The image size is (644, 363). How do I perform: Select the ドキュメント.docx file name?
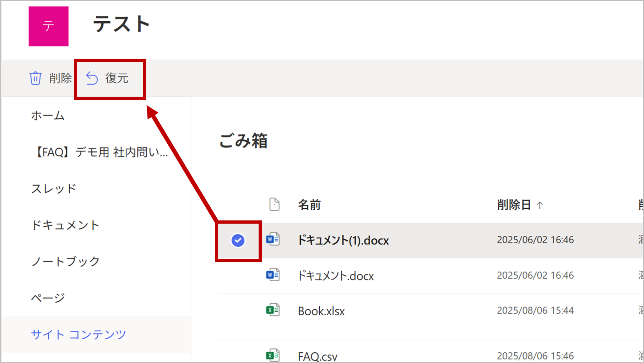click(x=336, y=276)
